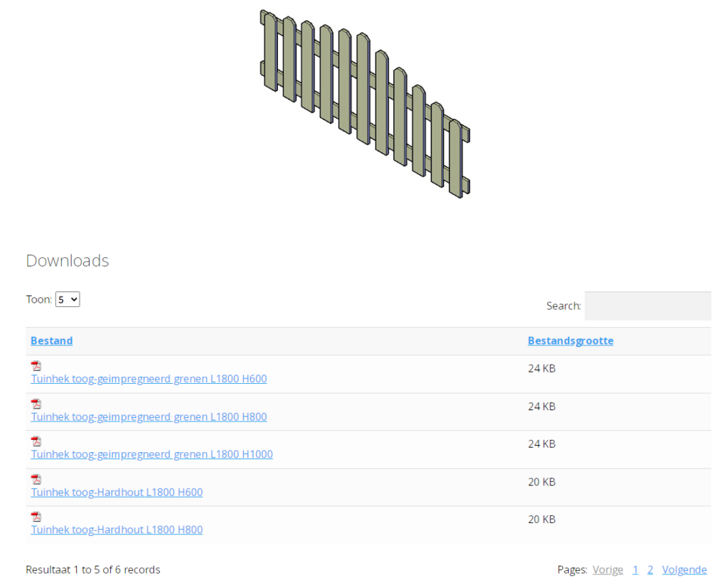Viewport: 728px width, 585px height.
Task: Go to page 2 of downloads
Action: (x=650, y=569)
